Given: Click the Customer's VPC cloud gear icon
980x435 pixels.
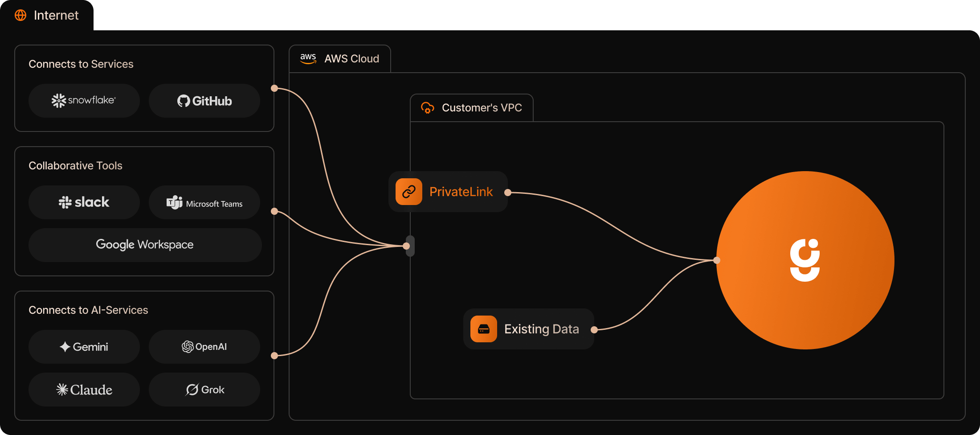Looking at the screenshot, I should (x=428, y=108).
